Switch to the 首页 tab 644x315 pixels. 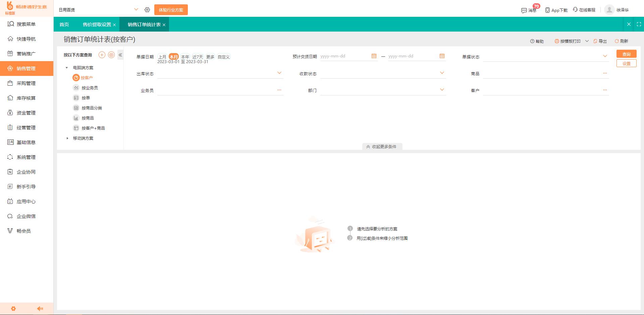64,24
